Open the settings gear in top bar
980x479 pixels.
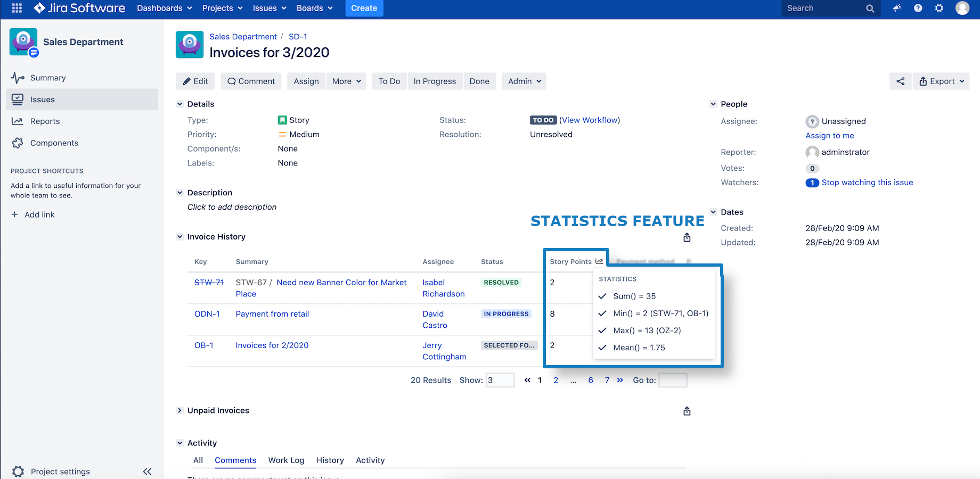(939, 8)
